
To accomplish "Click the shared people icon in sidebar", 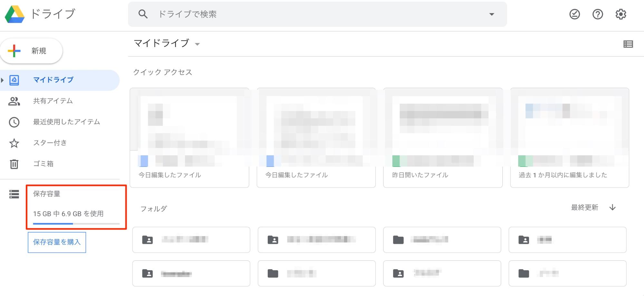I will (14, 101).
